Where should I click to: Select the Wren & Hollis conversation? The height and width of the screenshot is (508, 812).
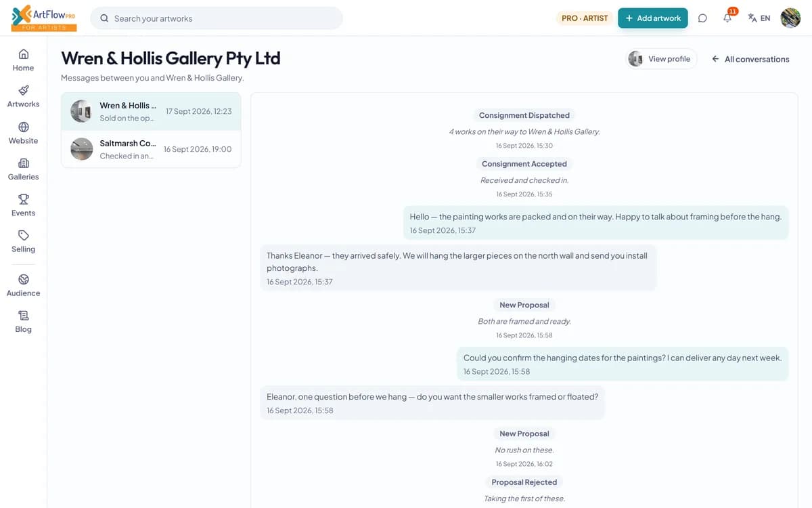tap(151, 112)
